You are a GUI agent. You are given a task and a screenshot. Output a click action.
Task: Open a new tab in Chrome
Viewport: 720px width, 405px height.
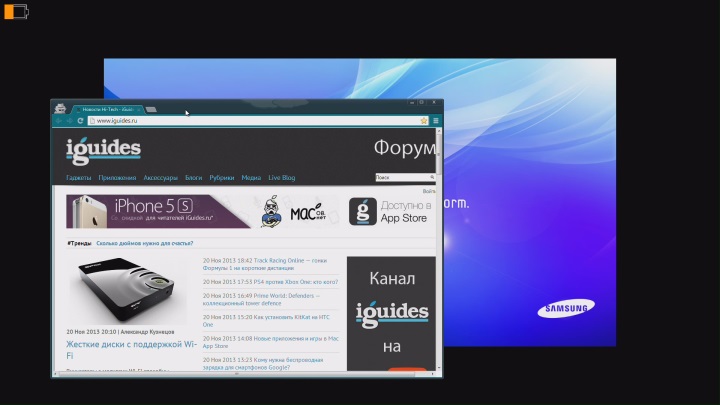151,109
